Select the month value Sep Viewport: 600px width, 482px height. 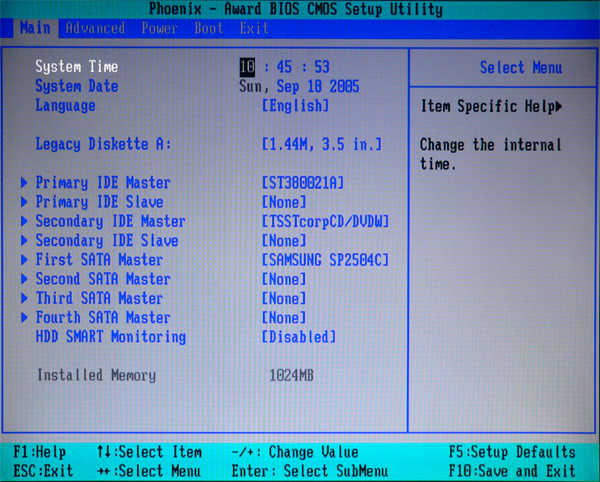[287, 86]
